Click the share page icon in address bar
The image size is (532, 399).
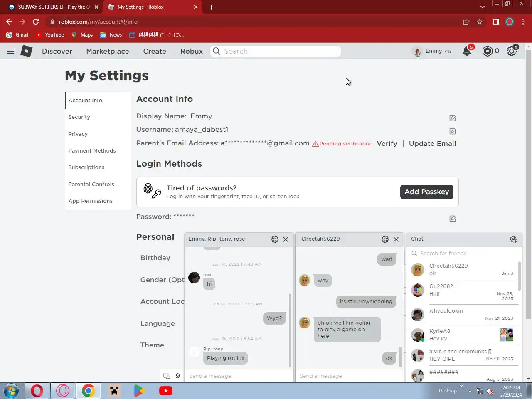click(466, 22)
